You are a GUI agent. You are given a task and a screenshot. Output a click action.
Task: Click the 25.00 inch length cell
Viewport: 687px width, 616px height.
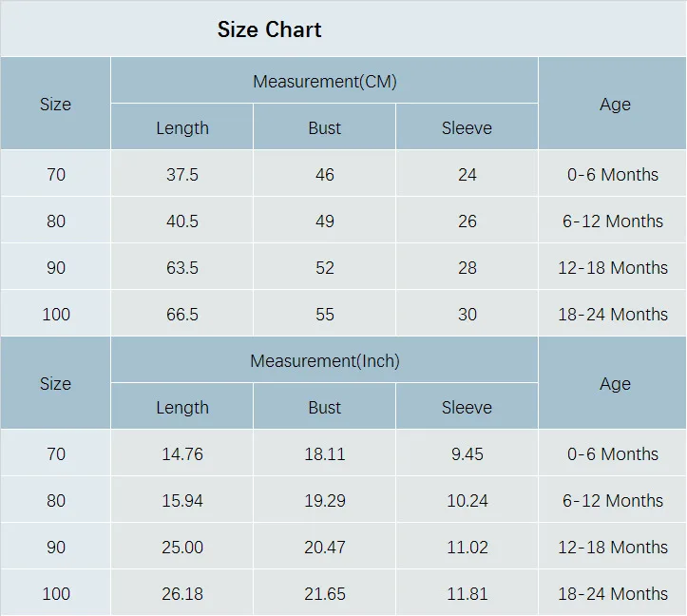182,548
